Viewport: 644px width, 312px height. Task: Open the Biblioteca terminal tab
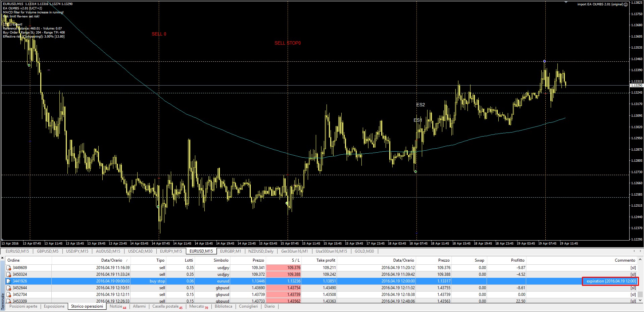(x=224, y=306)
